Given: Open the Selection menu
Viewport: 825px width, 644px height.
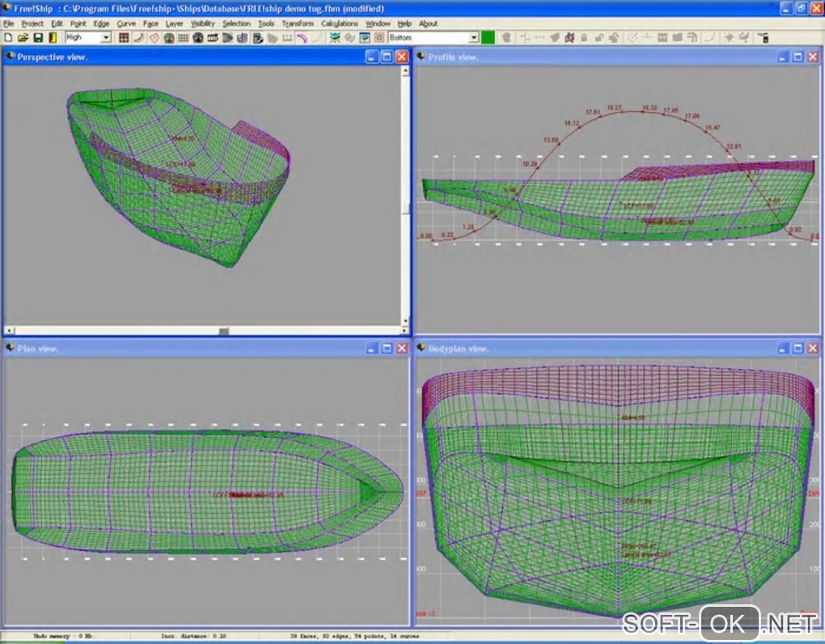Looking at the screenshot, I should (x=236, y=23).
